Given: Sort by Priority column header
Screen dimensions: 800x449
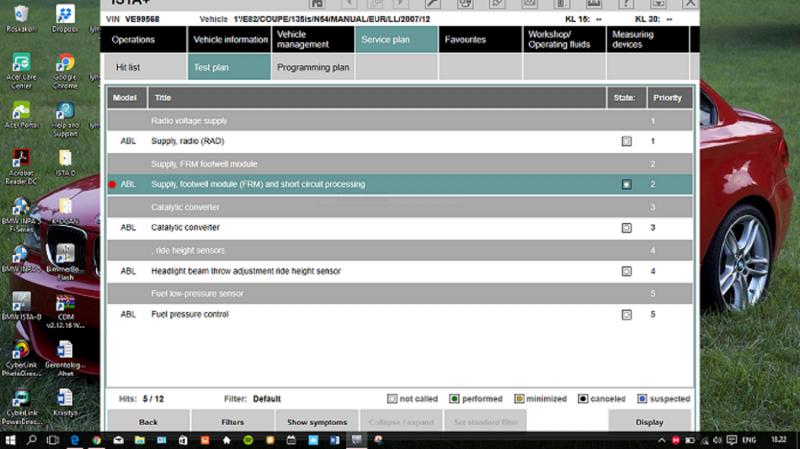Looking at the screenshot, I should (669, 98).
